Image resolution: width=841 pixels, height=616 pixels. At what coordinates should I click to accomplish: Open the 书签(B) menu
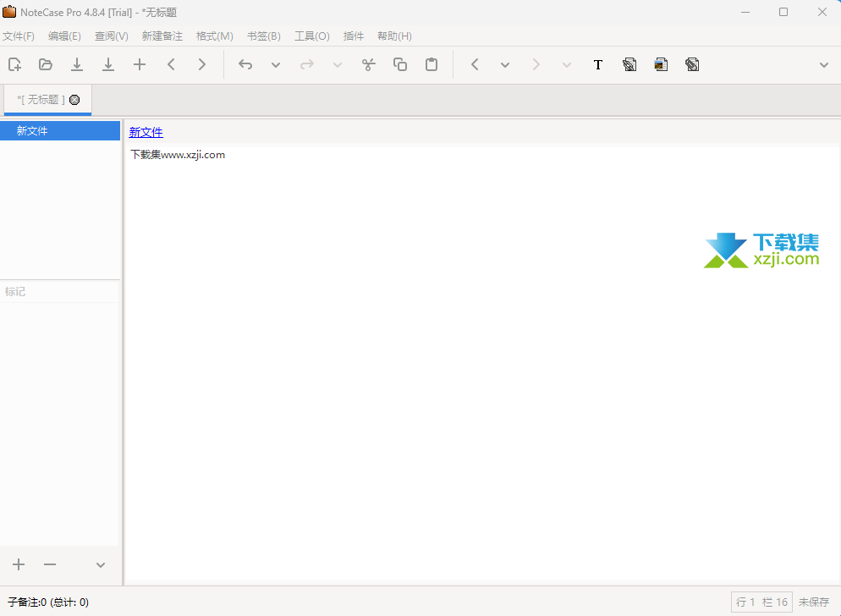pyautogui.click(x=264, y=36)
